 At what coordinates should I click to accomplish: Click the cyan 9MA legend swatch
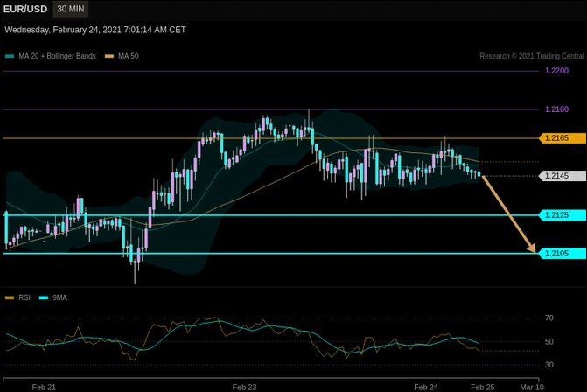44,298
